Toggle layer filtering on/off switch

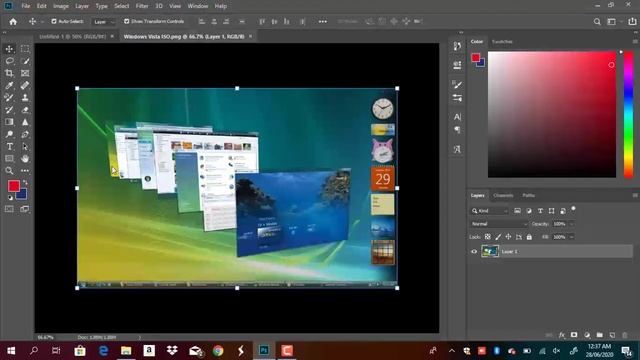pos(573,209)
